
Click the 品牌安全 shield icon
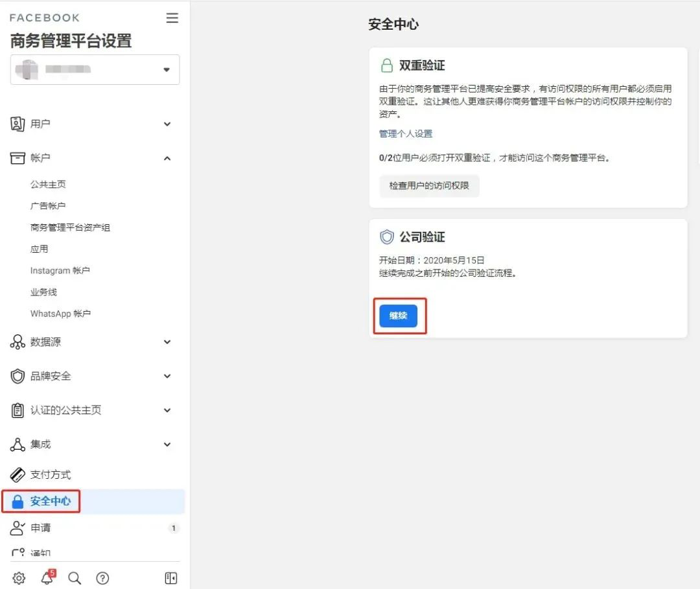18,376
